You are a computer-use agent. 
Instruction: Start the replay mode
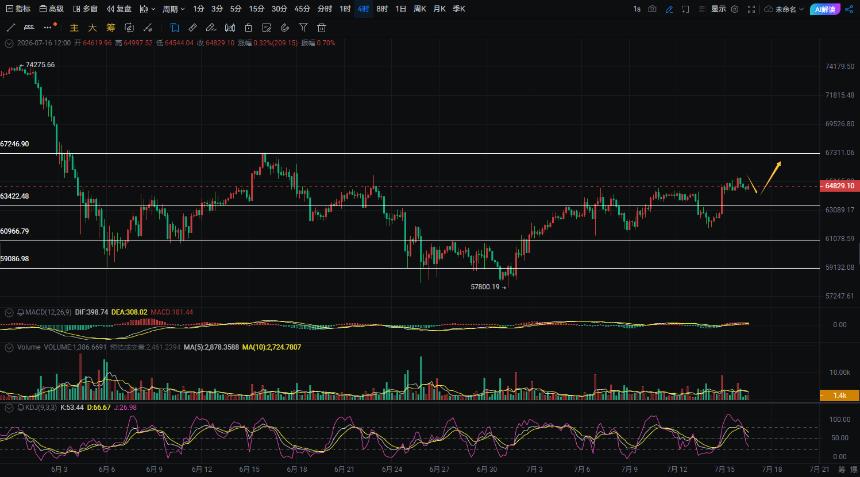[119, 9]
